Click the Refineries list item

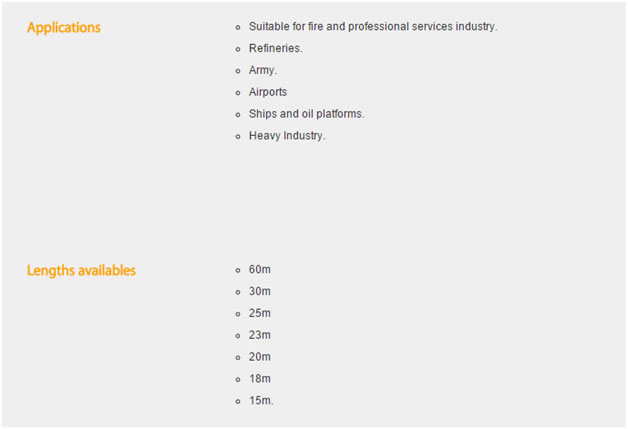tap(275, 48)
